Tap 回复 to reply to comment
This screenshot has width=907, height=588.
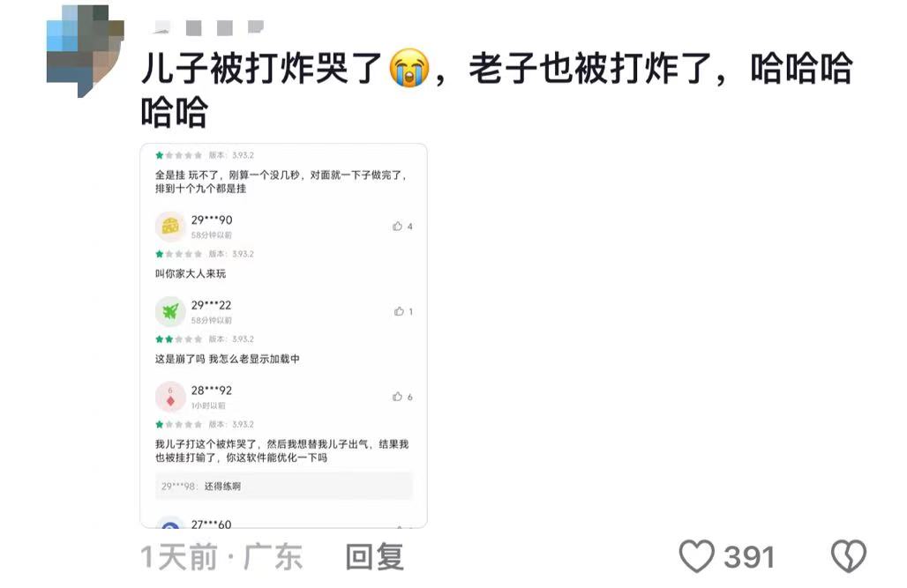pos(374,557)
